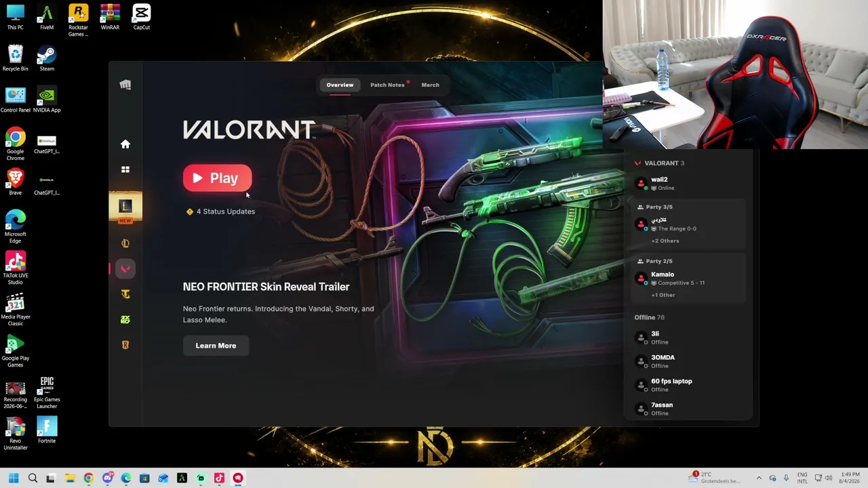868x488 pixels.
Task: Show hidden system tray icons
Action: click(x=759, y=478)
